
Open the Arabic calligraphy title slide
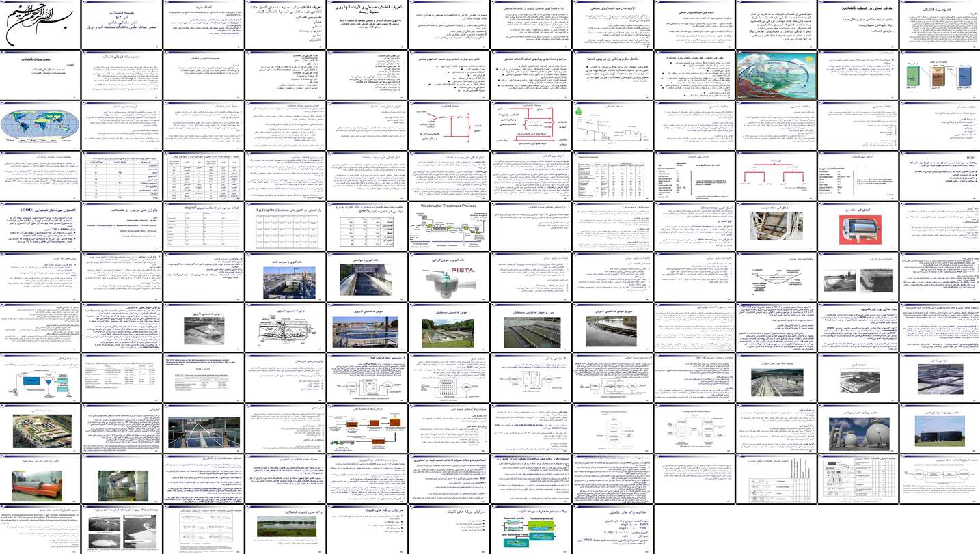[x=40, y=25]
